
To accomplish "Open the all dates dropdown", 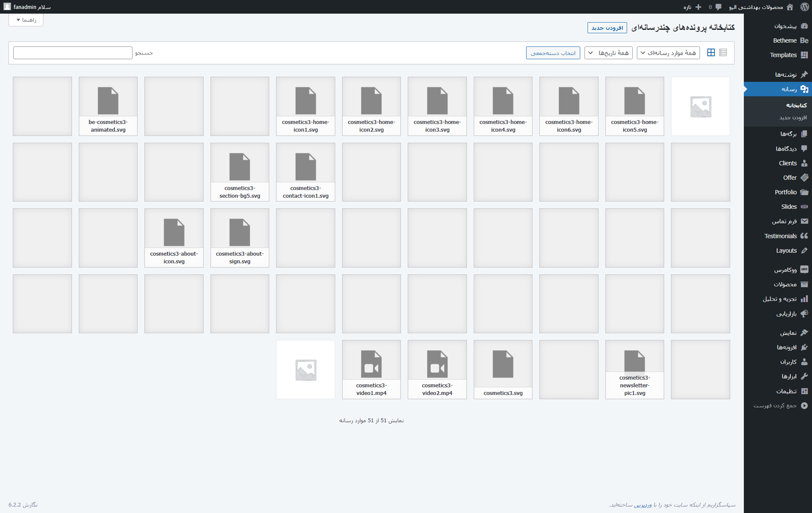I will [608, 53].
